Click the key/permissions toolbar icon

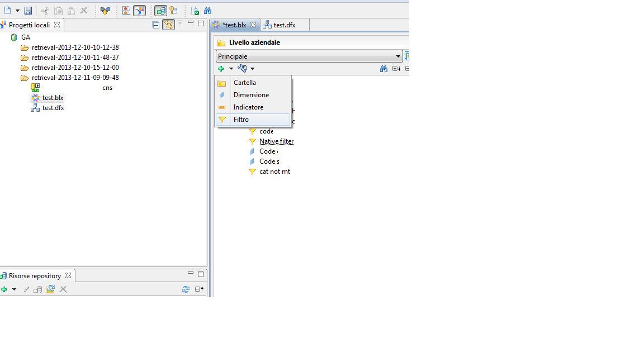pos(173,10)
